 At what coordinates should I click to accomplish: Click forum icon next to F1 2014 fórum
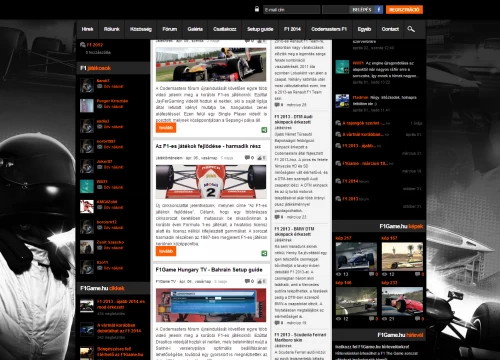click(338, 181)
